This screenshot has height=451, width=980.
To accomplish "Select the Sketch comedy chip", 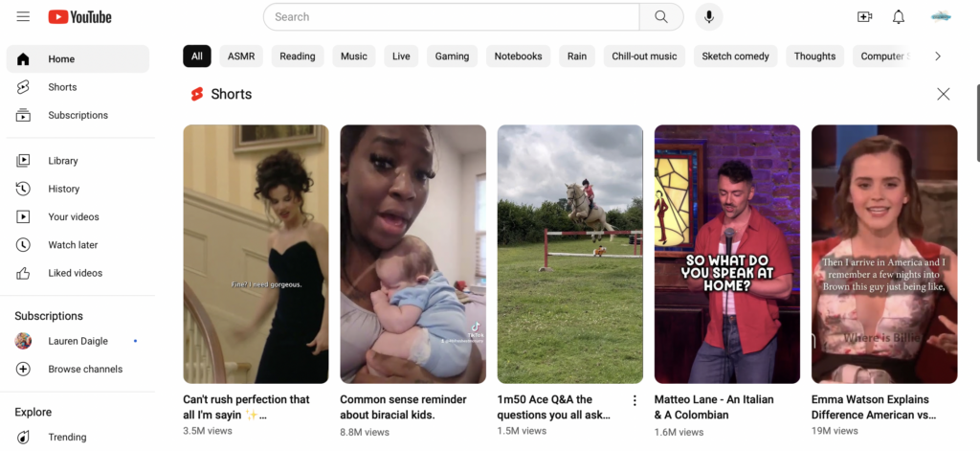I will pos(736,56).
